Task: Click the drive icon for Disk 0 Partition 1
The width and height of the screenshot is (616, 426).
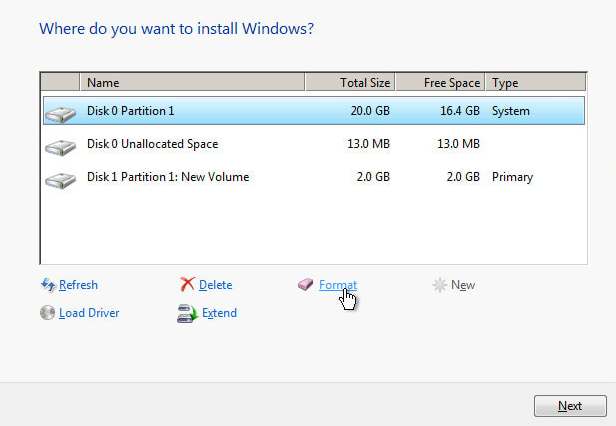Action: click(60, 114)
